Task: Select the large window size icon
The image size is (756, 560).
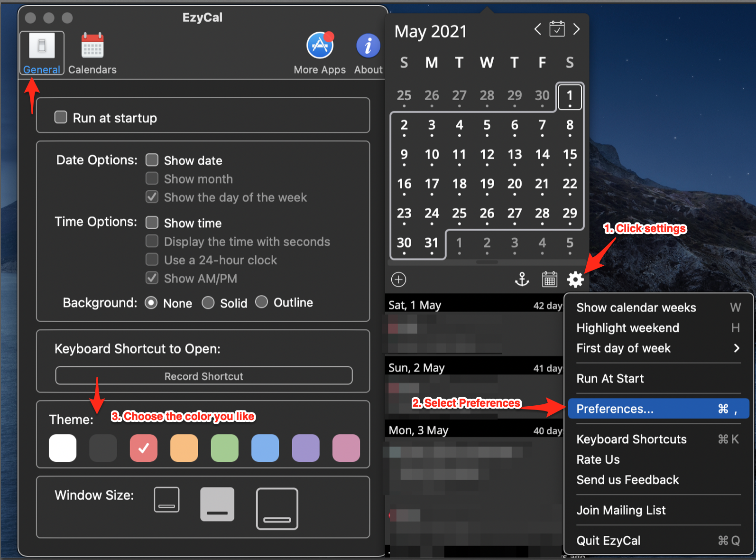Action: 277,508
